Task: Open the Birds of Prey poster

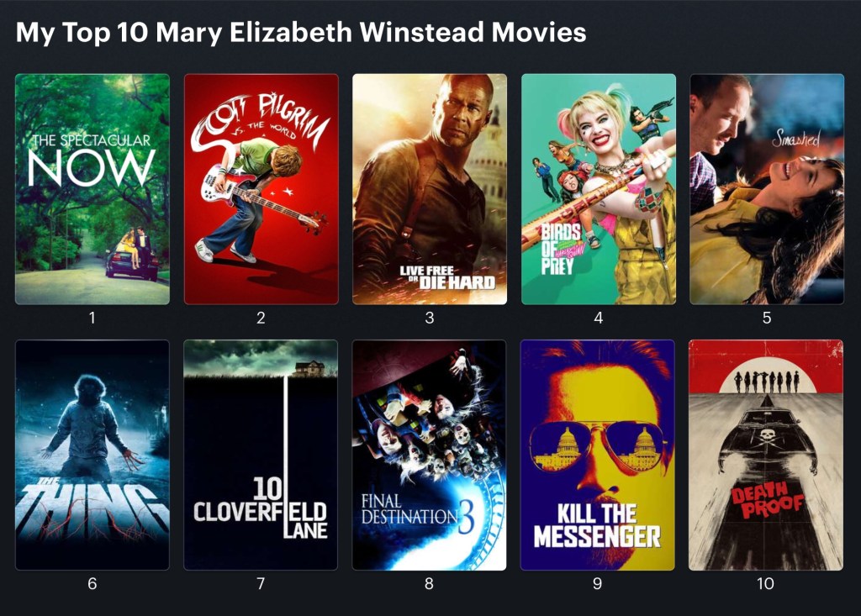Action: coord(599,189)
